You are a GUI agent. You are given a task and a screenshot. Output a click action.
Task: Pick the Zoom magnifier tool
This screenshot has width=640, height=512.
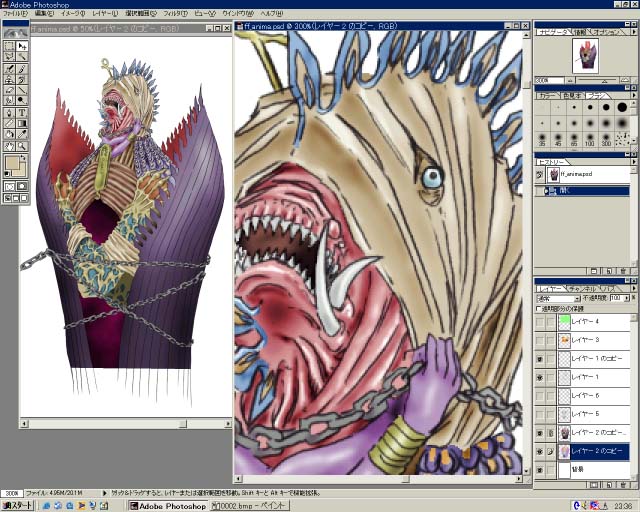(x=21, y=145)
